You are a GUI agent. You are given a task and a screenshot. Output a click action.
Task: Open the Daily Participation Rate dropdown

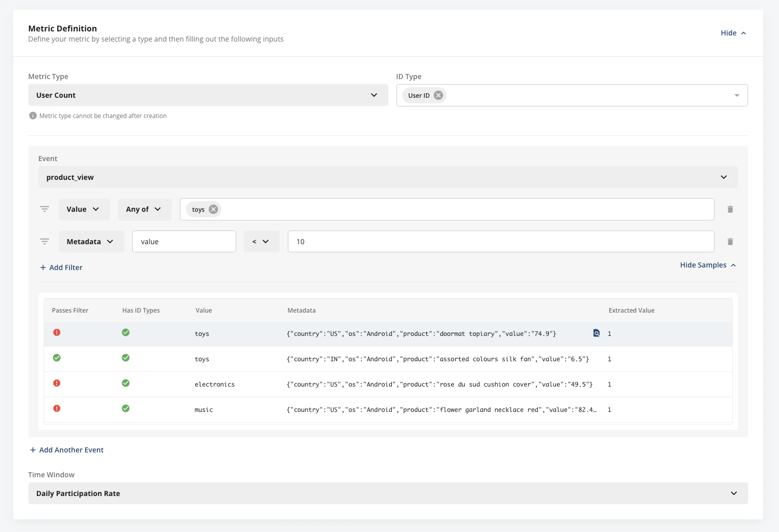pos(388,493)
